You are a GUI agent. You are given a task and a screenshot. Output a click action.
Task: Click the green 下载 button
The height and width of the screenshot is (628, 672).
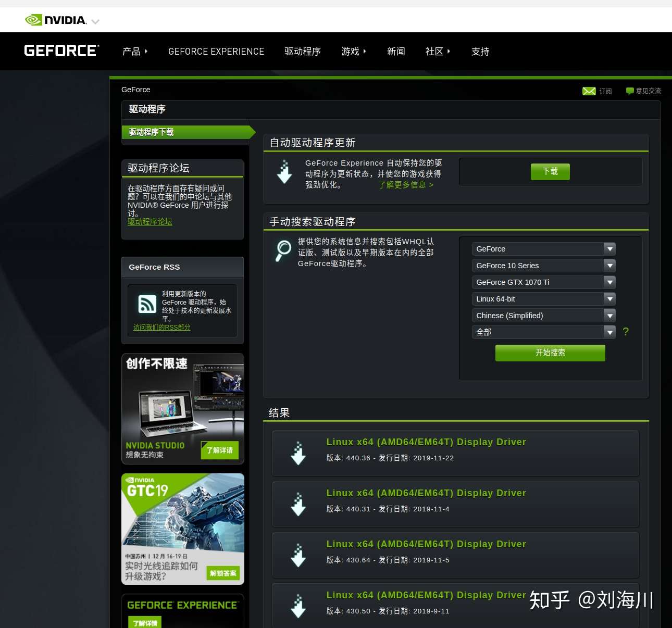550,172
